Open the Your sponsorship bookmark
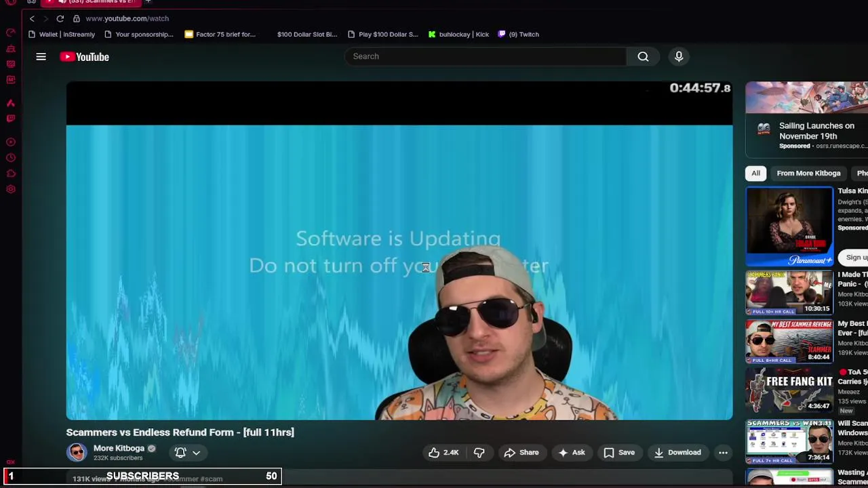 click(x=139, y=35)
